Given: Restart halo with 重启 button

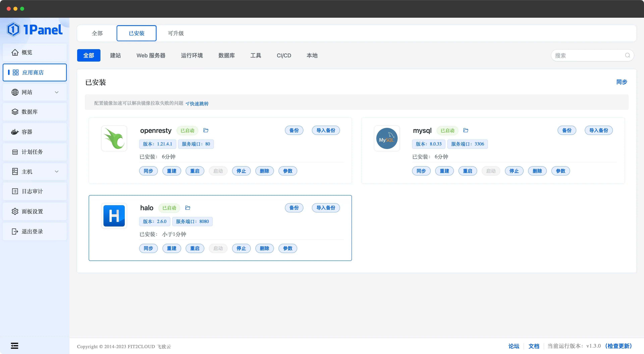Looking at the screenshot, I should point(195,248).
